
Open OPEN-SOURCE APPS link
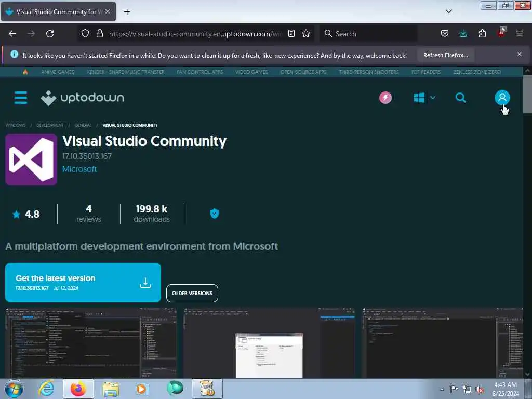click(x=303, y=72)
